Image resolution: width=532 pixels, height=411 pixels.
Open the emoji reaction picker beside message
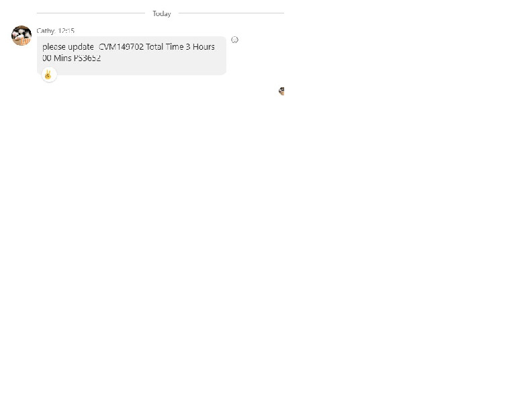(234, 40)
